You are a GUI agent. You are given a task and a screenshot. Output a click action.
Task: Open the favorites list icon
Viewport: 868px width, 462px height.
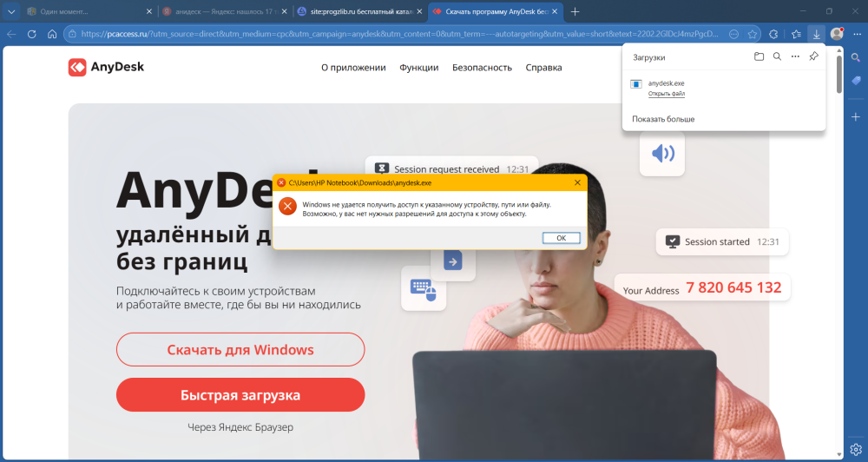(796, 34)
